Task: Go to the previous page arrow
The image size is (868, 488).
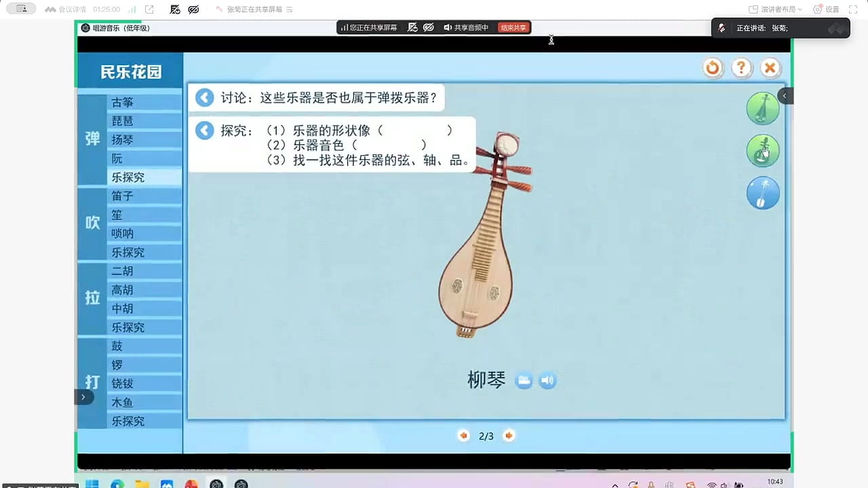Action: click(464, 436)
